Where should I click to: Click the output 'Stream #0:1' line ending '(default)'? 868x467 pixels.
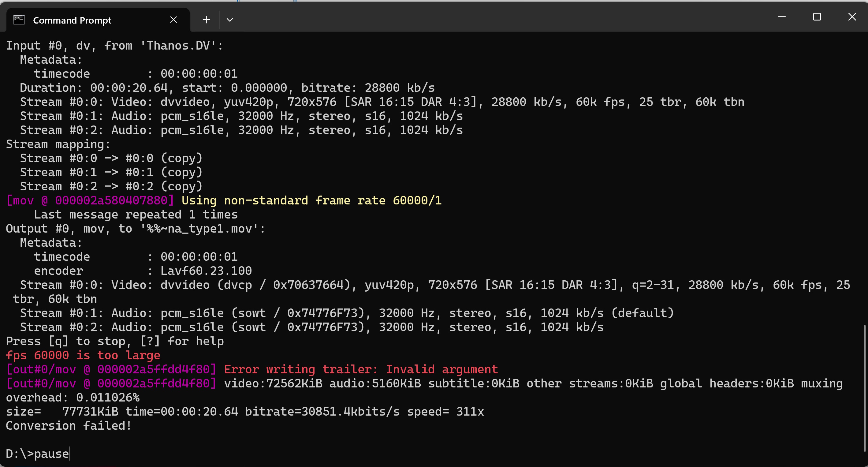pos(347,313)
